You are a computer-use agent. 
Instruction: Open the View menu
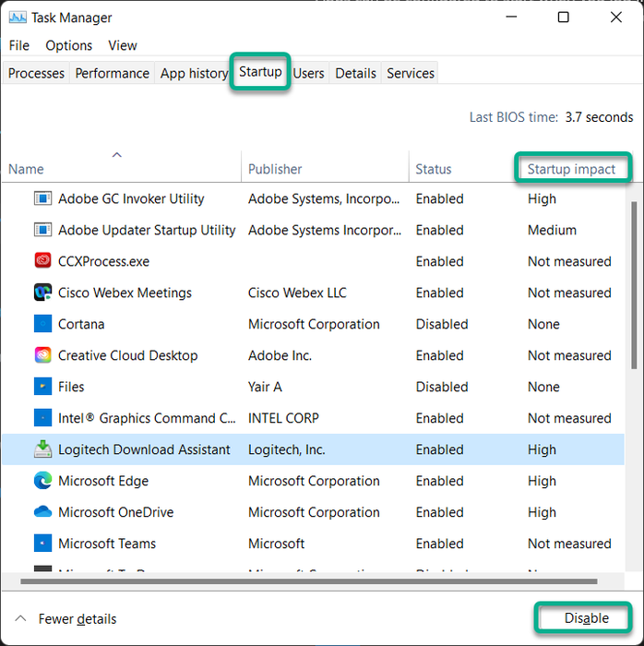click(x=123, y=45)
